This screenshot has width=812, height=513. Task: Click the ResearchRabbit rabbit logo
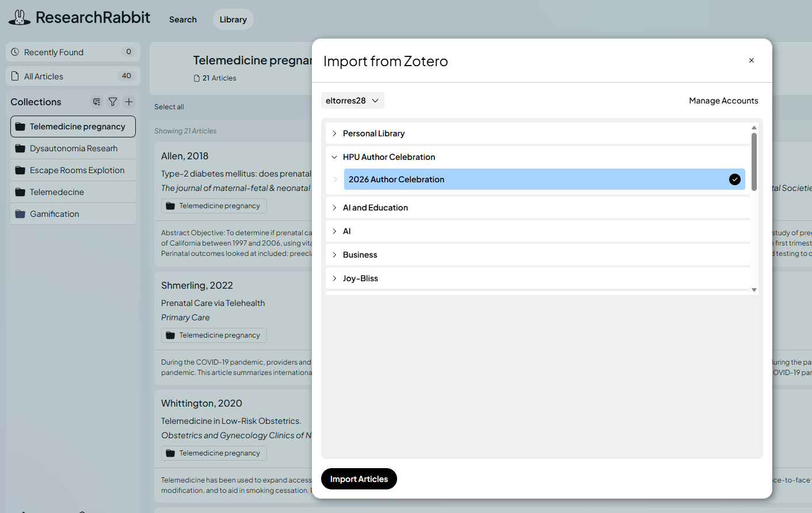pyautogui.click(x=20, y=18)
